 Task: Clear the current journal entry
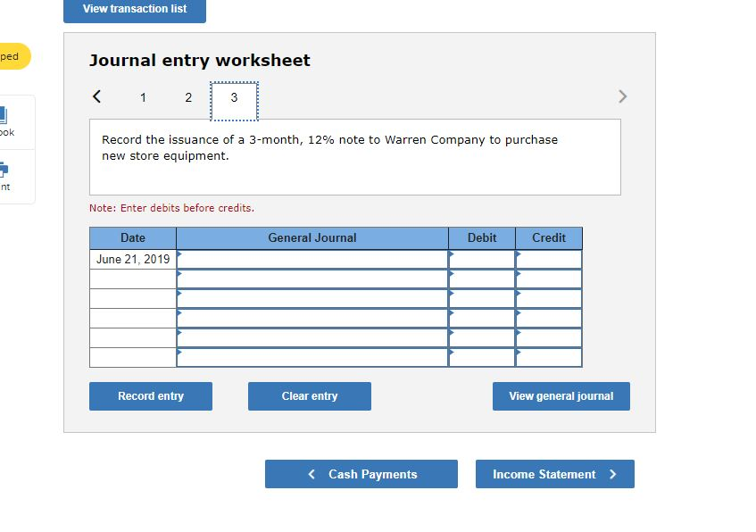[309, 395]
